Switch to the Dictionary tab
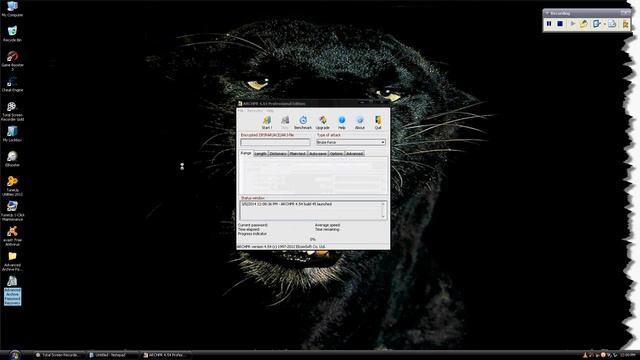The height and width of the screenshot is (360, 640). (x=278, y=154)
